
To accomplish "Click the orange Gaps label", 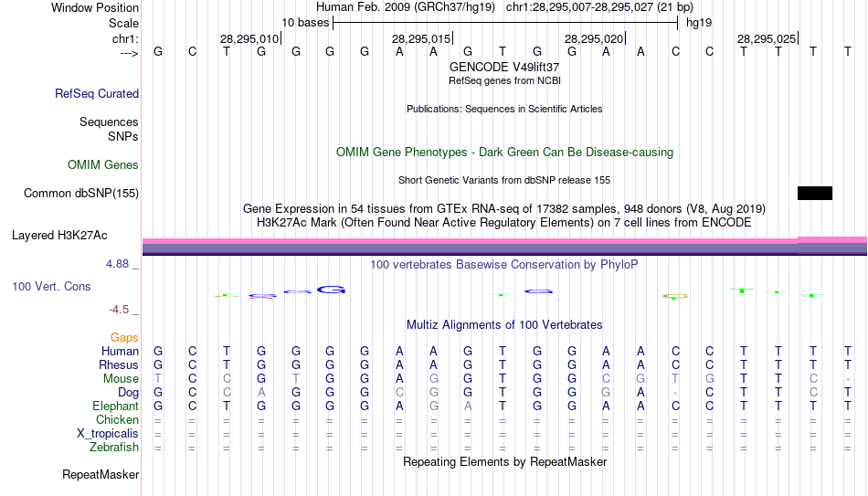I will pos(124,338).
